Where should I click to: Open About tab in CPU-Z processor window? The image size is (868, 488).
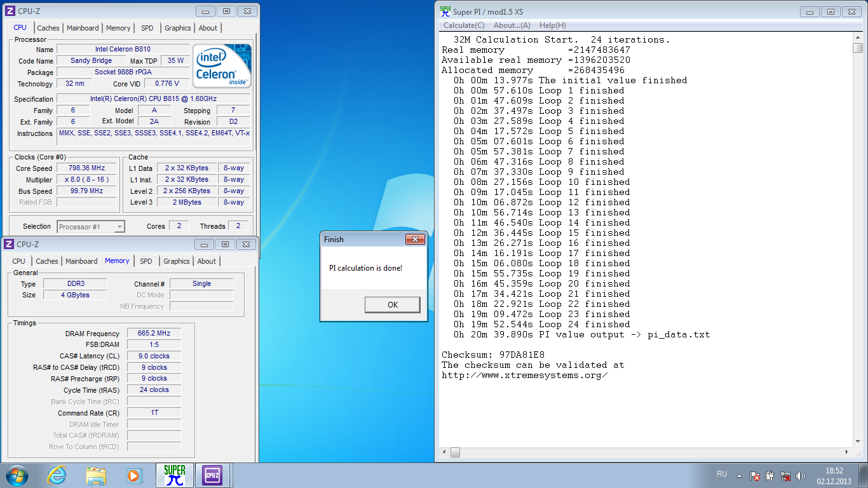[208, 28]
